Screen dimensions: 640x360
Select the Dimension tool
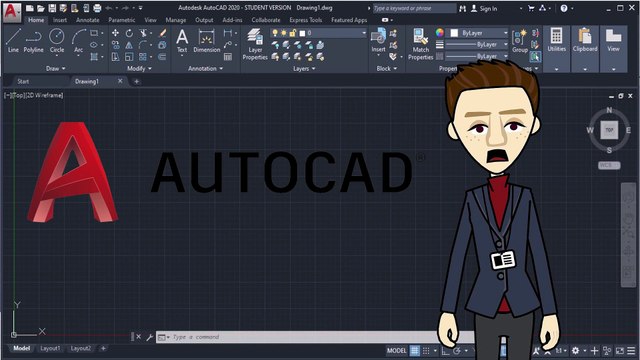[207, 41]
